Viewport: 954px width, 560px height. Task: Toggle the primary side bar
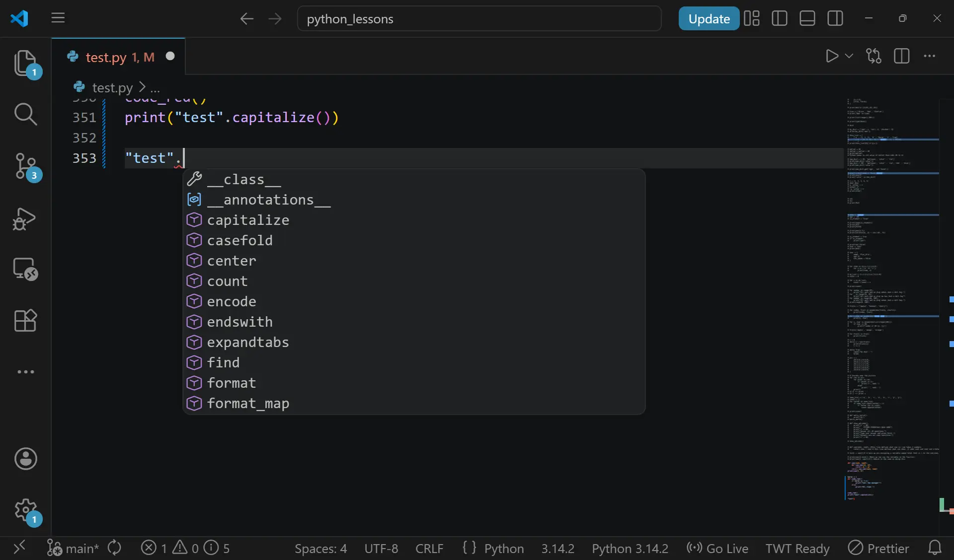click(x=779, y=19)
